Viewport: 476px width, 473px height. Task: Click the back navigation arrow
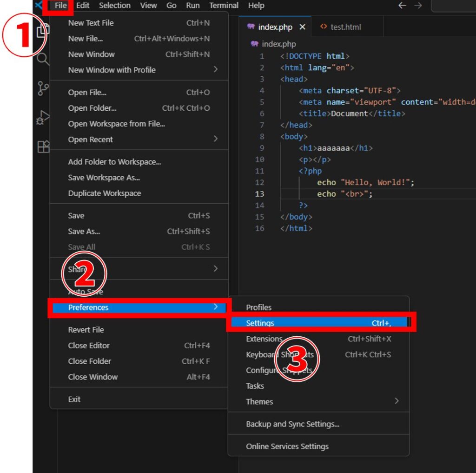pyautogui.click(x=403, y=6)
